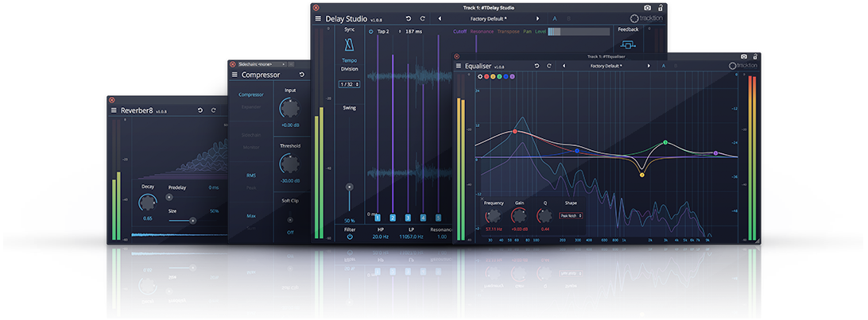Toggle the Filter power button in Delay Studio

click(349, 237)
